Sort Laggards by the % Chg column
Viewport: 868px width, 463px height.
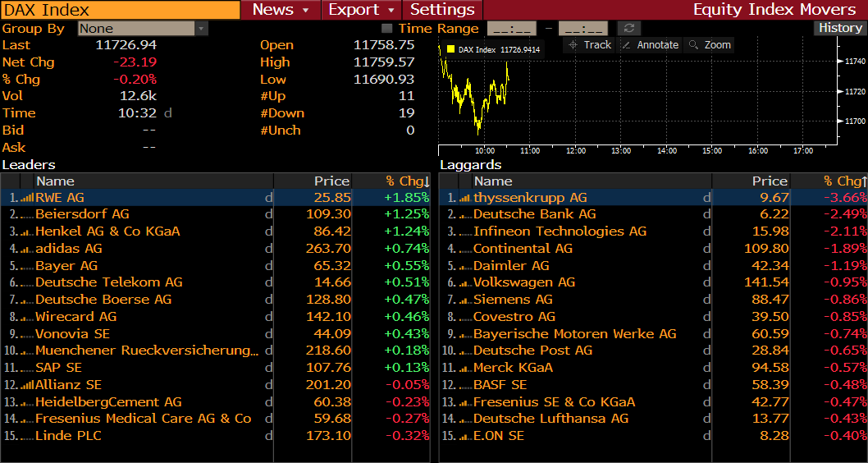[829, 181]
